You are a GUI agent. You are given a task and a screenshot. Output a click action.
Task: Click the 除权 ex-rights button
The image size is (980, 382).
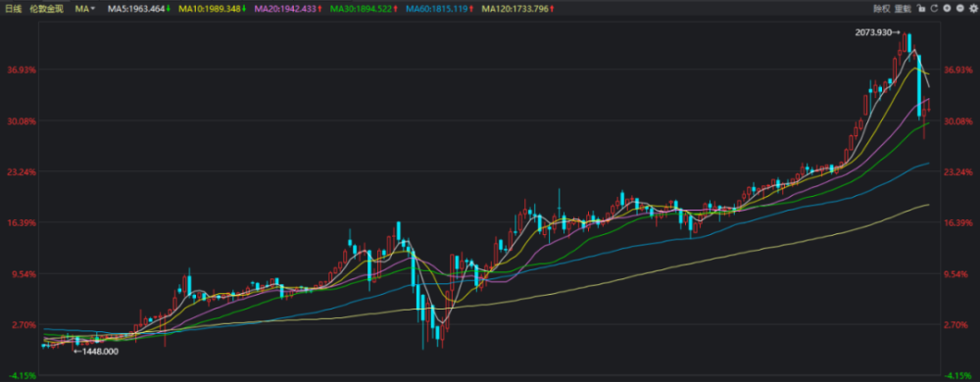pos(882,8)
